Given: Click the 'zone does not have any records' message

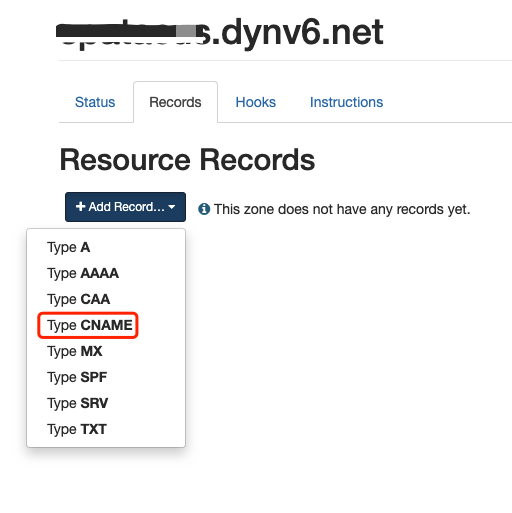Looking at the screenshot, I should pyautogui.click(x=342, y=209).
